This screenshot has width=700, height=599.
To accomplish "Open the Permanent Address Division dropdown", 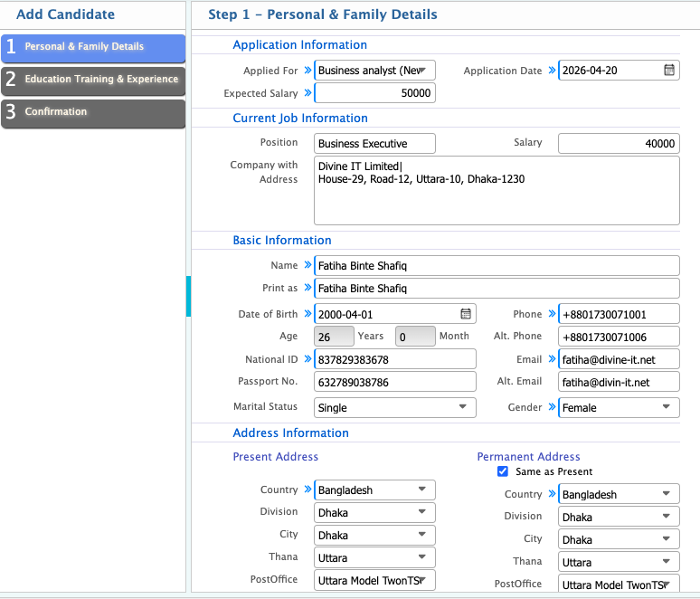I will (619, 518).
